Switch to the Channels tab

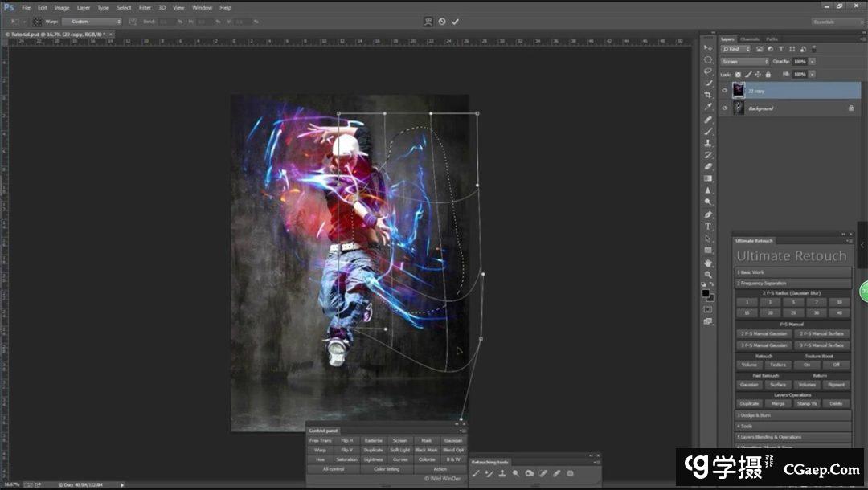pos(749,39)
